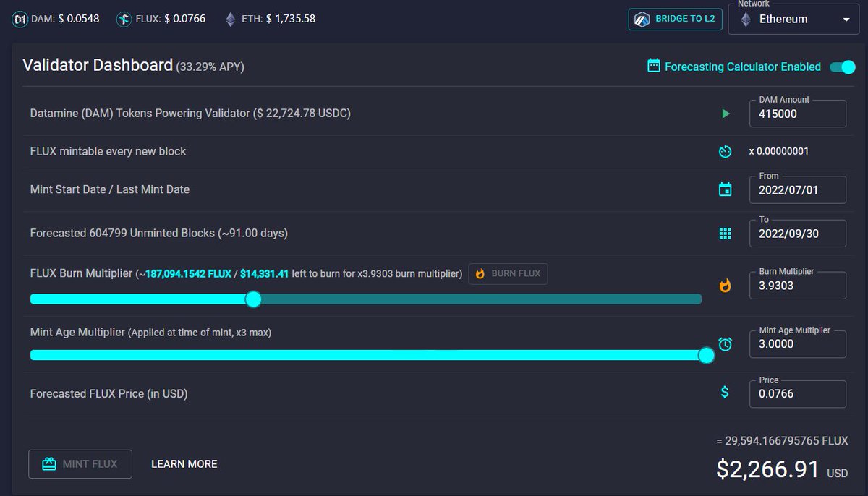Click the DAM Amount input field
Viewport: 868px width, 496px height.
pos(798,114)
